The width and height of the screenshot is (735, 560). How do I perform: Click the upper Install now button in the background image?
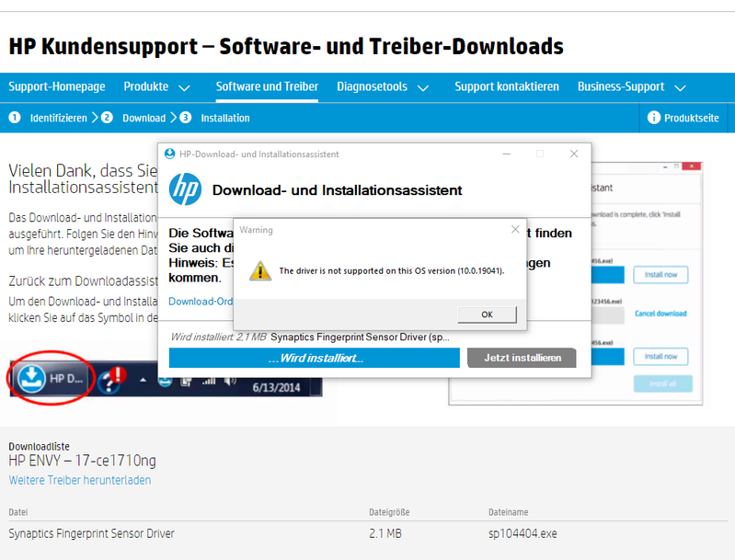(x=660, y=275)
